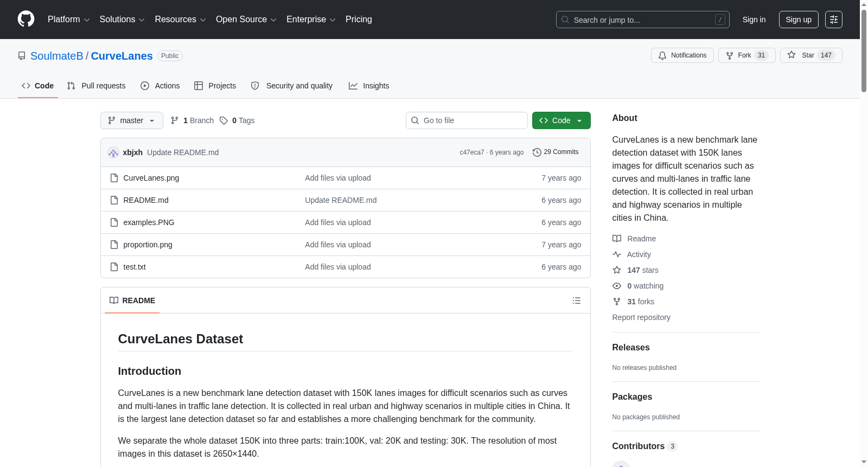Open the master branch selector dropdown
The height and width of the screenshot is (467, 868).
coord(132,120)
